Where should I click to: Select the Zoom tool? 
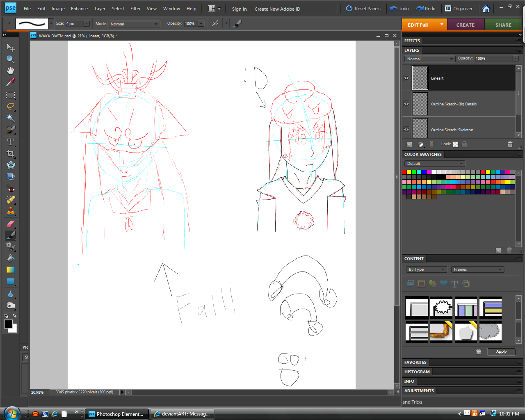click(x=11, y=59)
